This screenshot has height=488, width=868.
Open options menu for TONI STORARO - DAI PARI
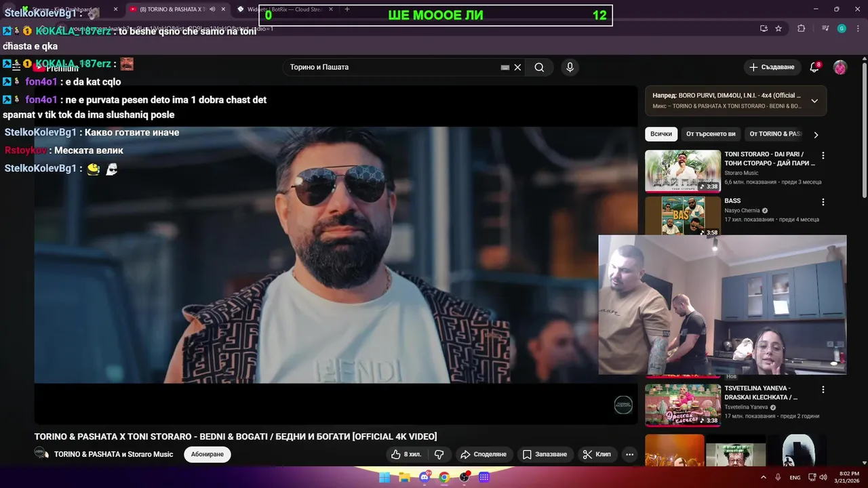(x=823, y=155)
